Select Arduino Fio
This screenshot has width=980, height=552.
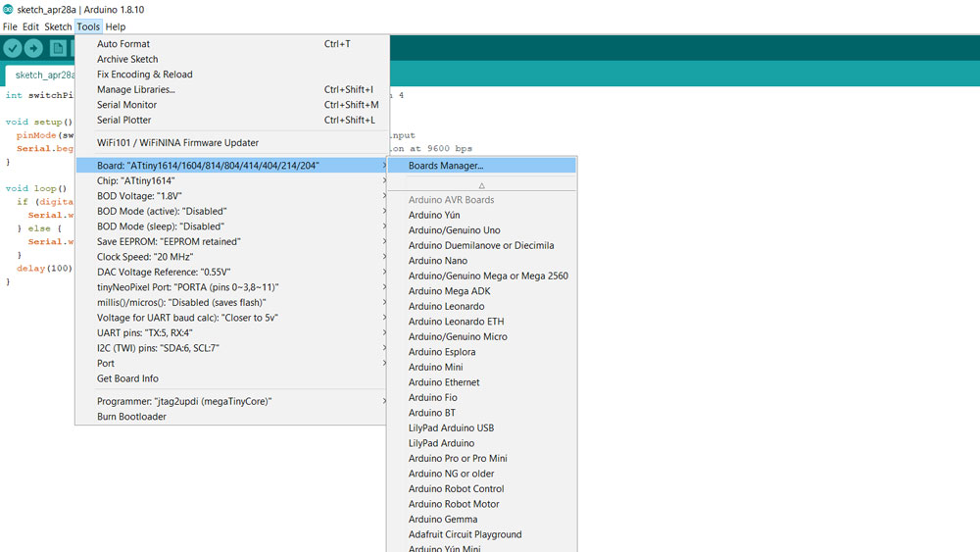[x=482, y=398]
